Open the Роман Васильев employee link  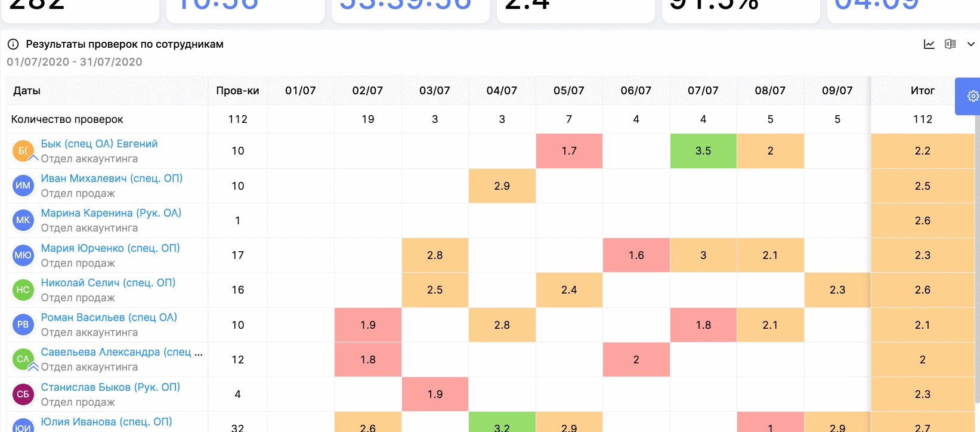pos(109,317)
